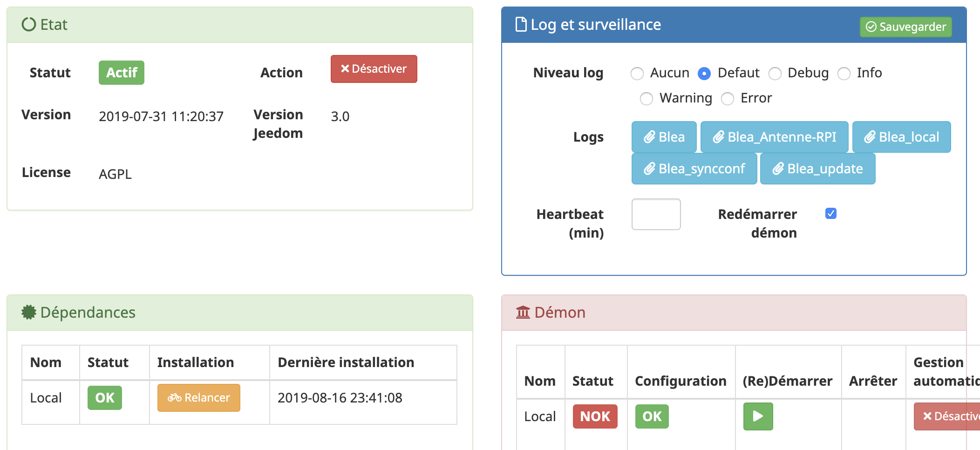The width and height of the screenshot is (980, 450).
Task: Set the log level to Warning
Action: pos(646,99)
